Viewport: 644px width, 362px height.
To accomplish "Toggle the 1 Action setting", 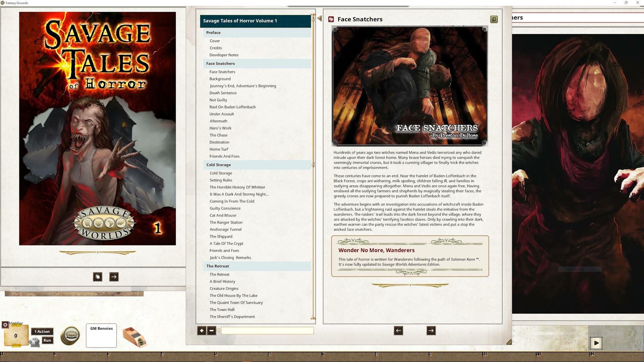I will click(x=42, y=331).
